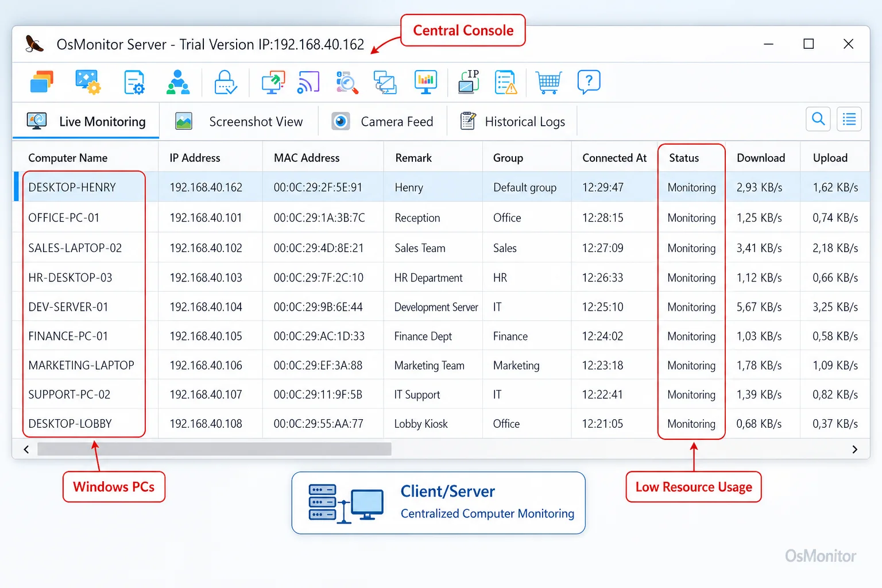Click the MAC Address column header
The width and height of the screenshot is (882, 588).
[x=307, y=158]
